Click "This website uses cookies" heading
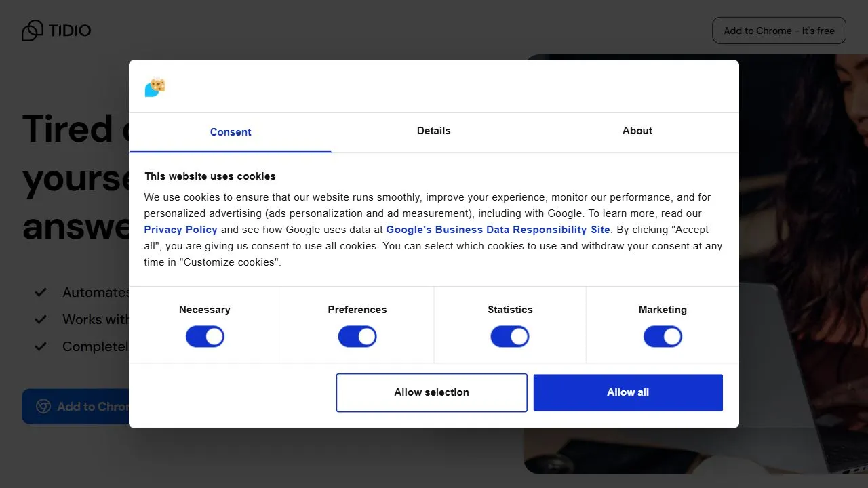The height and width of the screenshot is (488, 868). point(210,176)
